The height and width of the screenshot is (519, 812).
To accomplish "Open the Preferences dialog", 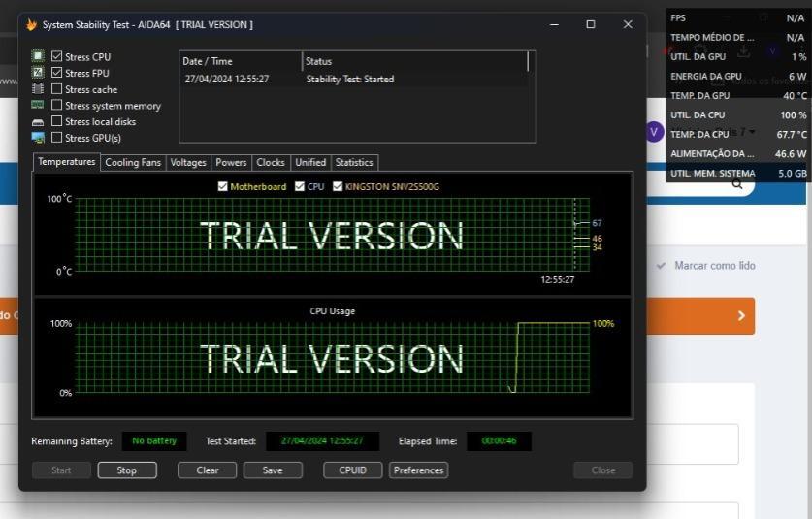I will [x=418, y=470].
